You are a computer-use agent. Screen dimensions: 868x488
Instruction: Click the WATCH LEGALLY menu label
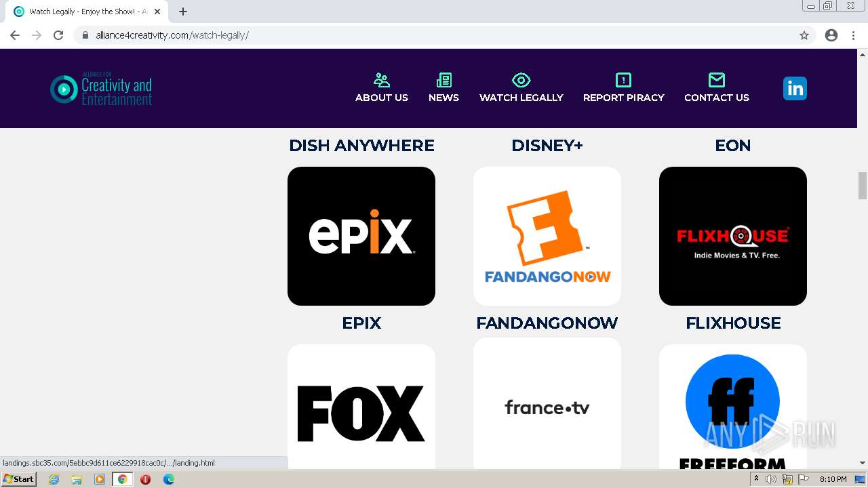(x=521, y=98)
